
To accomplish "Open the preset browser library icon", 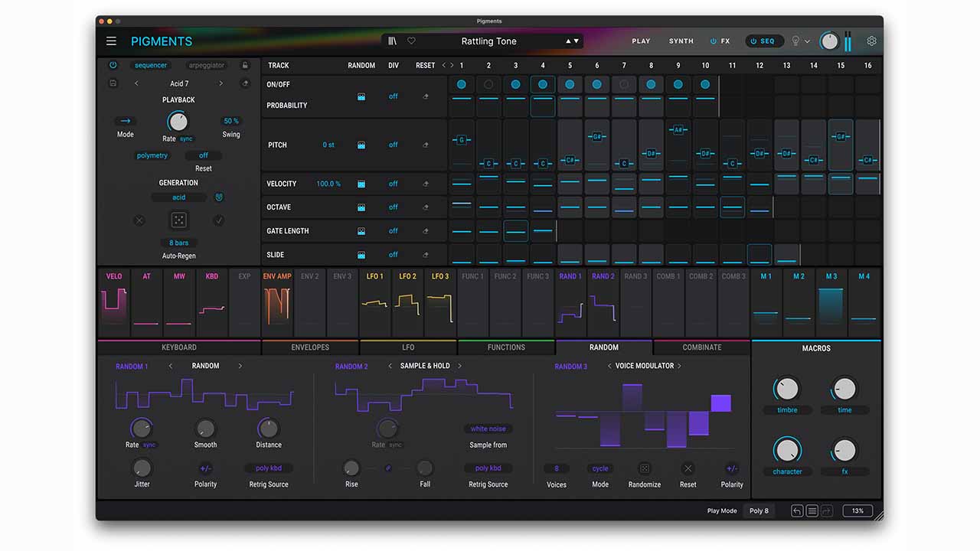I will (x=393, y=41).
